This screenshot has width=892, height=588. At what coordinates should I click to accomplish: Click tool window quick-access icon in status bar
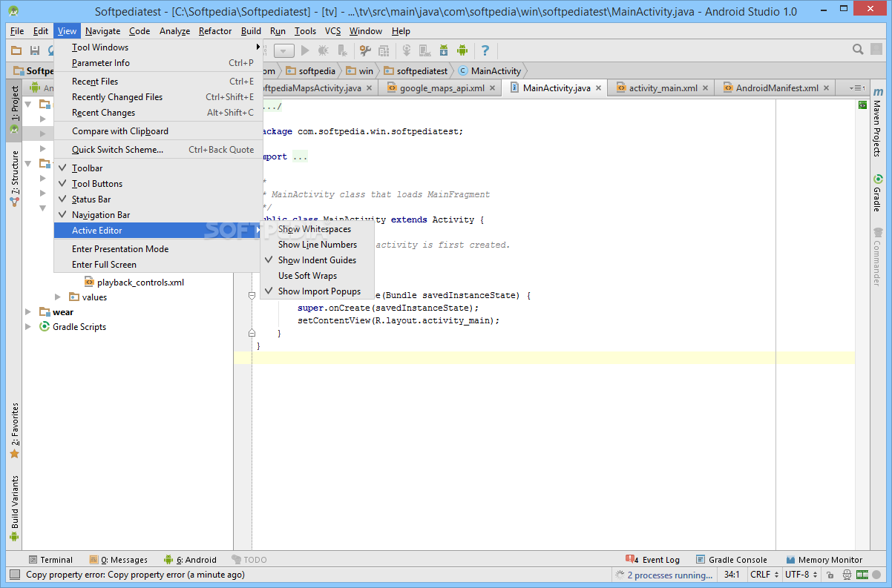(15, 575)
